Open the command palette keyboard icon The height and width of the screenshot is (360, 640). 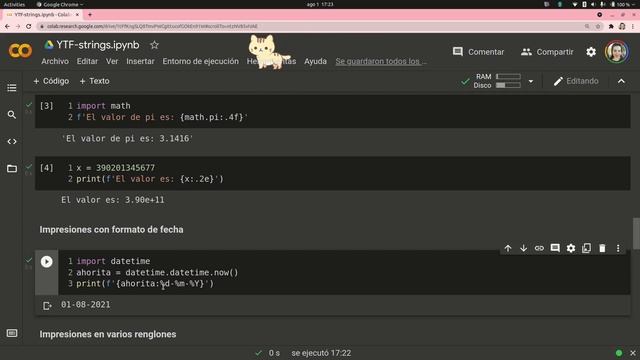(12, 333)
